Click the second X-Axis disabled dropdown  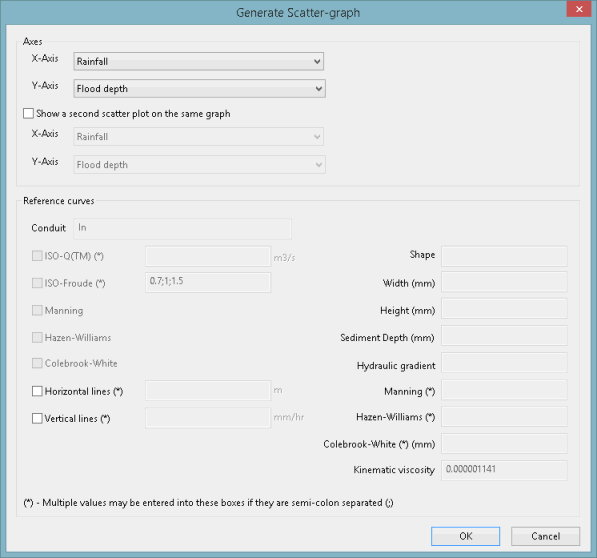198,137
